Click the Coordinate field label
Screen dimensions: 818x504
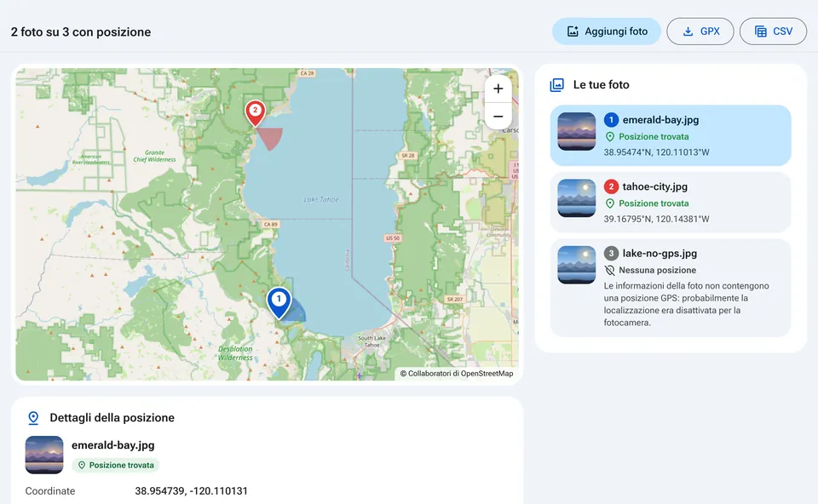(x=50, y=491)
